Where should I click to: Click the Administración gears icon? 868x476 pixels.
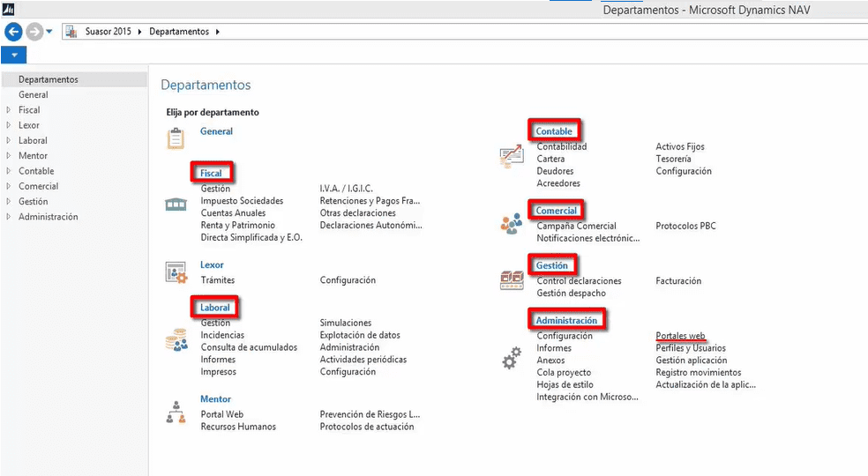click(x=512, y=358)
